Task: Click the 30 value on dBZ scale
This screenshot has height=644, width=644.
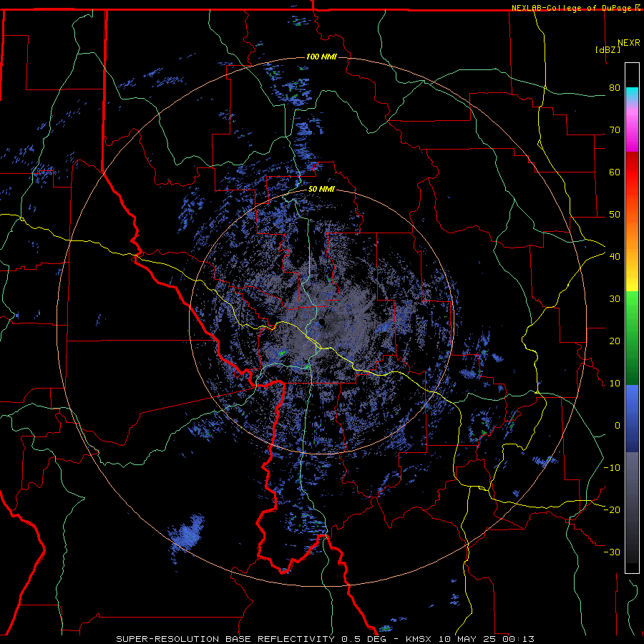Action: tap(615, 299)
